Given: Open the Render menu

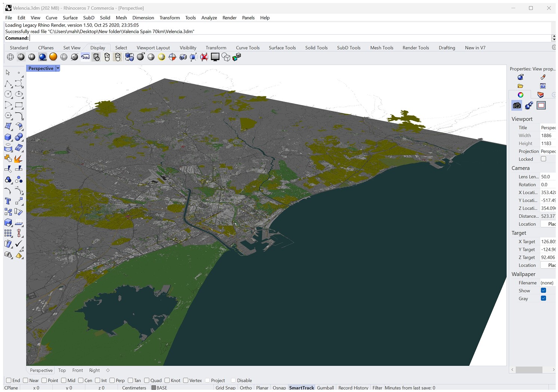Looking at the screenshot, I should click(x=229, y=18).
